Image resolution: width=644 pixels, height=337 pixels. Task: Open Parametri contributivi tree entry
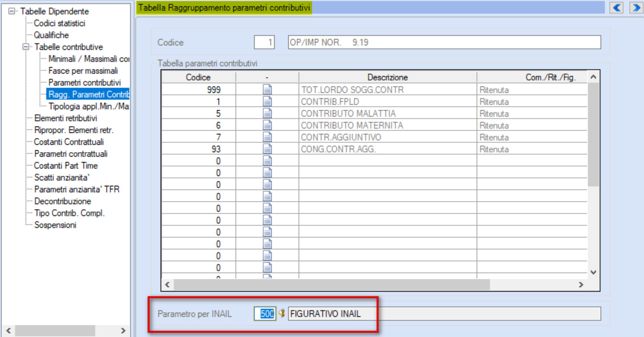[x=85, y=83]
